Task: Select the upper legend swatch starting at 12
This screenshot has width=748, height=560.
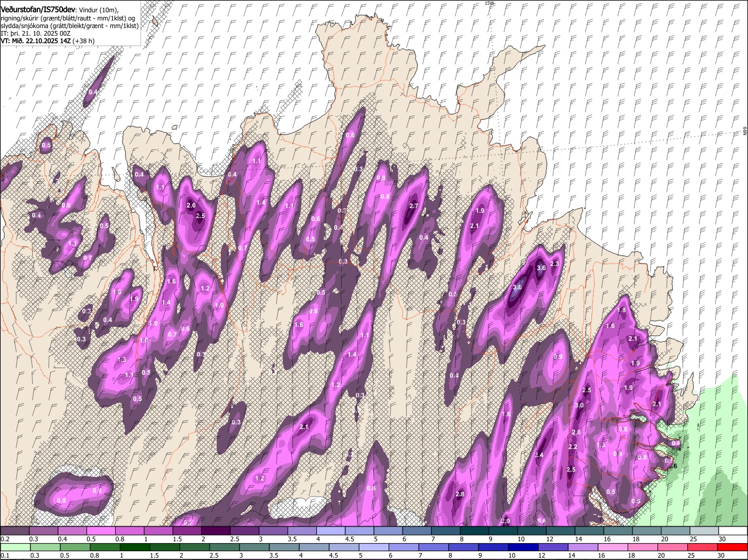Action: click(x=561, y=531)
